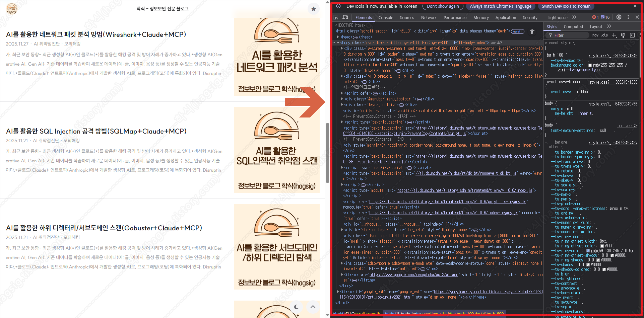Click the info icon in DevTools language banner
The width and height of the screenshot is (644, 318).
tap(338, 6)
